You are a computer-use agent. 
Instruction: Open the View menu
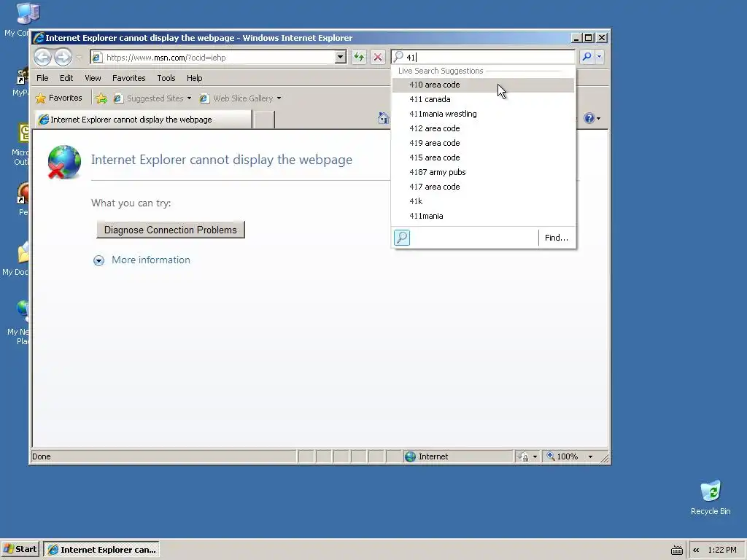pos(93,78)
